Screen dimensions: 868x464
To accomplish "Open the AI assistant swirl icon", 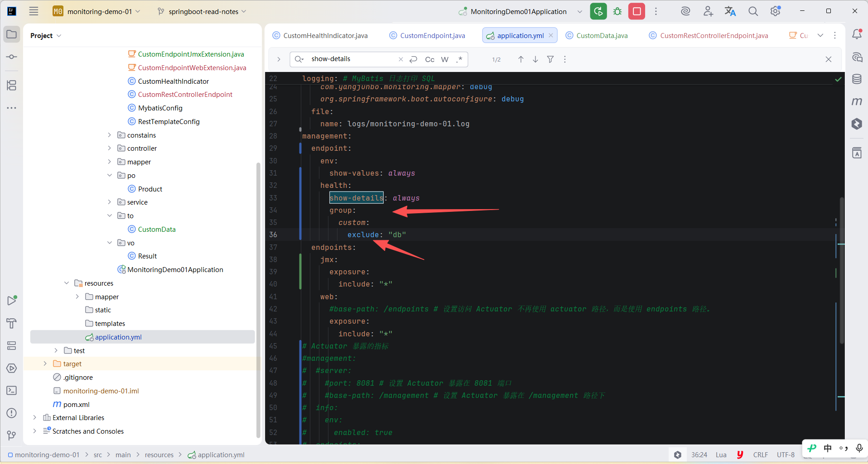I will click(685, 11).
